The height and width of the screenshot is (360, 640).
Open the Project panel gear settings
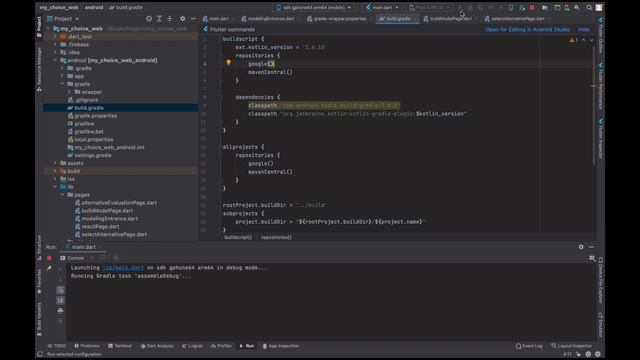182,19
